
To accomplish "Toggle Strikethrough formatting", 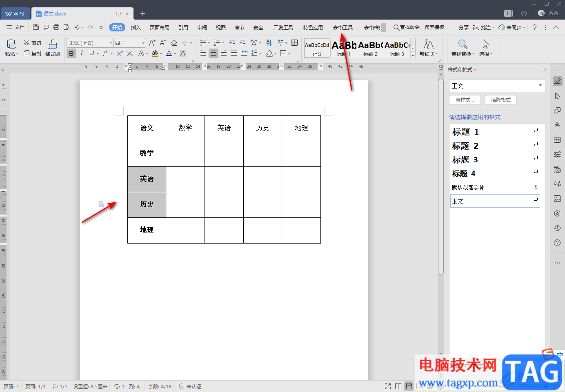I will [106, 53].
